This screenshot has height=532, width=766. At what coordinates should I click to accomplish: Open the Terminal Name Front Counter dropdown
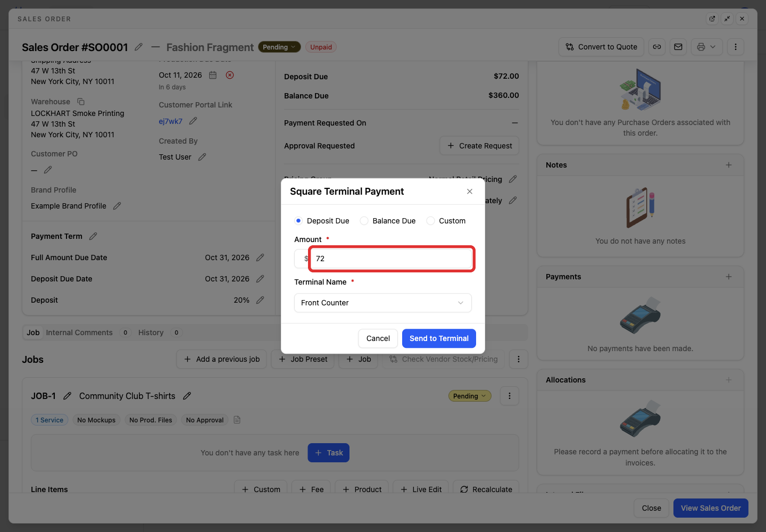pos(383,303)
